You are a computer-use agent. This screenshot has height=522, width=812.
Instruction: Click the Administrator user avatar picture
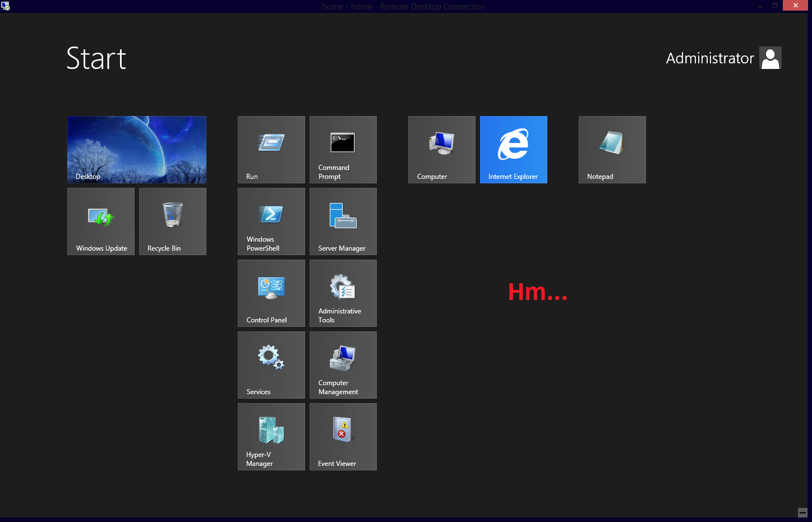(771, 58)
